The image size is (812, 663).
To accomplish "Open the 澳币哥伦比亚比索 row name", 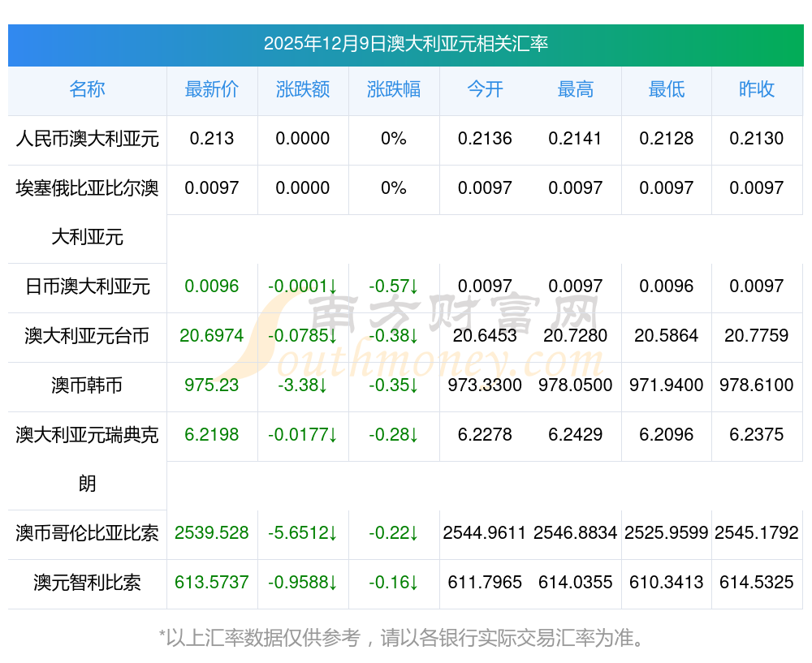I will click(87, 533).
